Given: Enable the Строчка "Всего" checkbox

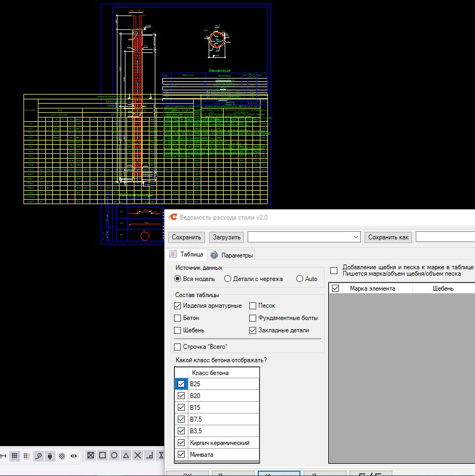Looking at the screenshot, I should tap(178, 347).
